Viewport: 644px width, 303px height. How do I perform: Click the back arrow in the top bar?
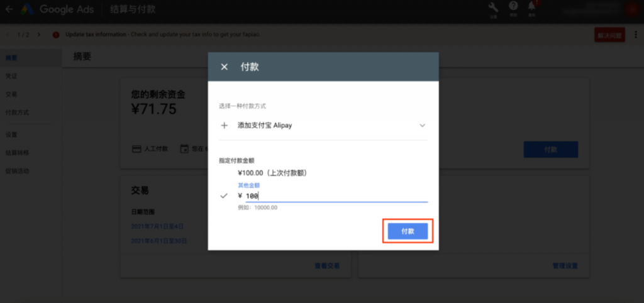click(x=9, y=9)
